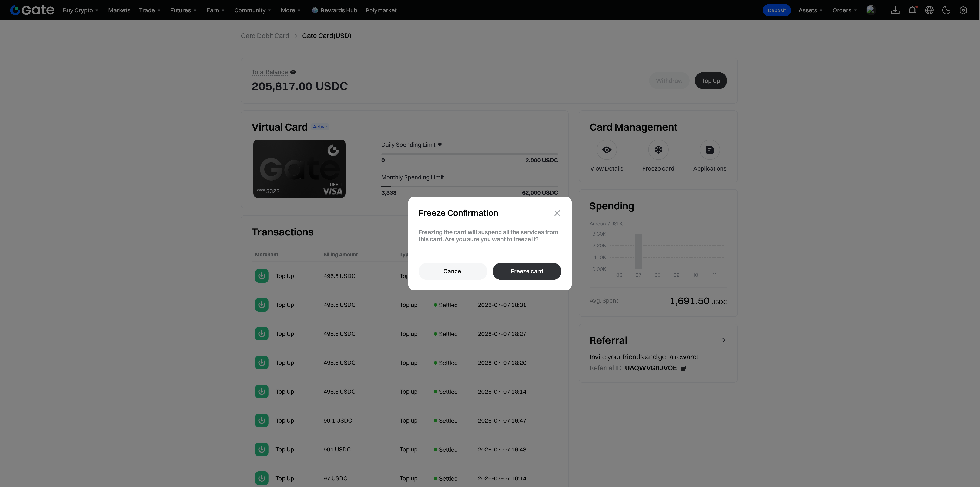The image size is (980, 487).
Task: Click the Freeze card snowflake icon
Action: point(658,150)
